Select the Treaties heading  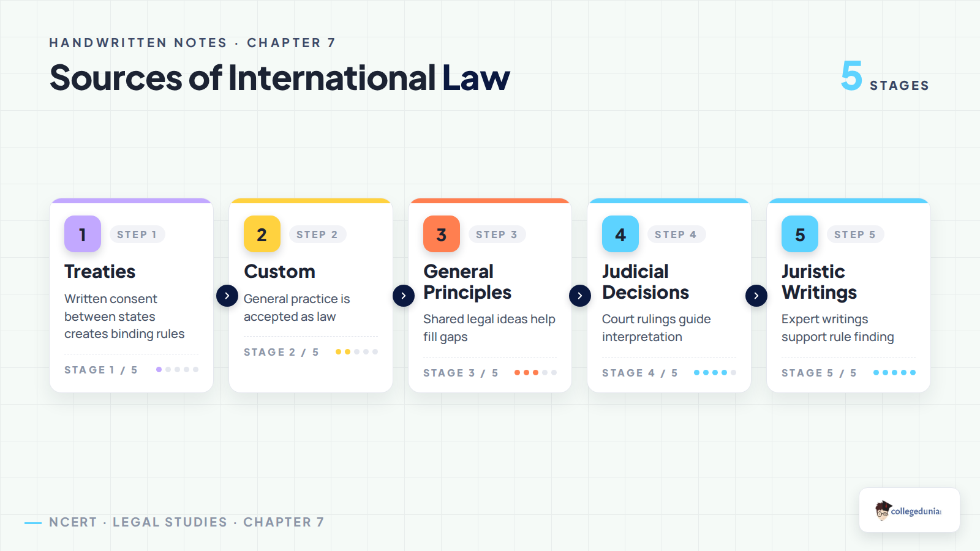click(x=100, y=271)
